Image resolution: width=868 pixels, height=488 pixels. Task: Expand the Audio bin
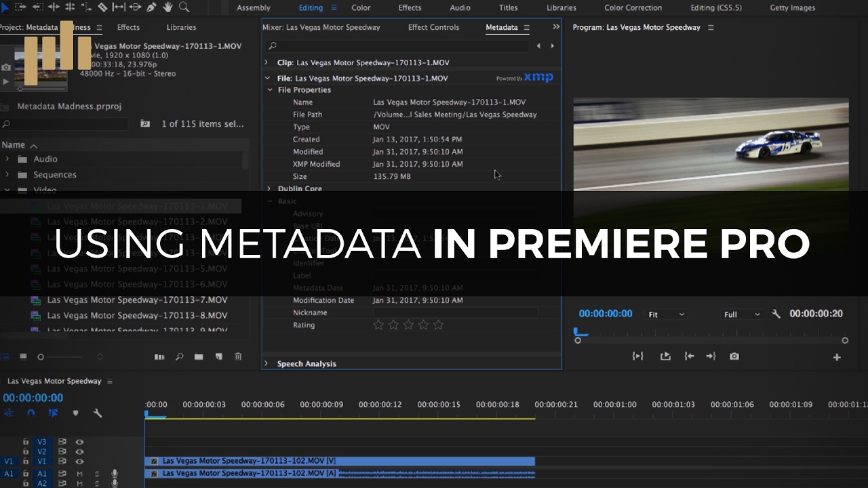pyautogui.click(x=7, y=159)
